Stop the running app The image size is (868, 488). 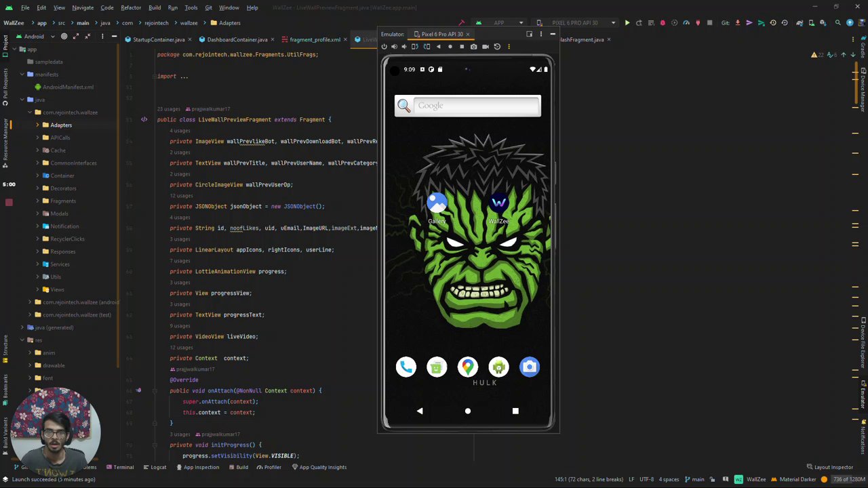click(709, 23)
